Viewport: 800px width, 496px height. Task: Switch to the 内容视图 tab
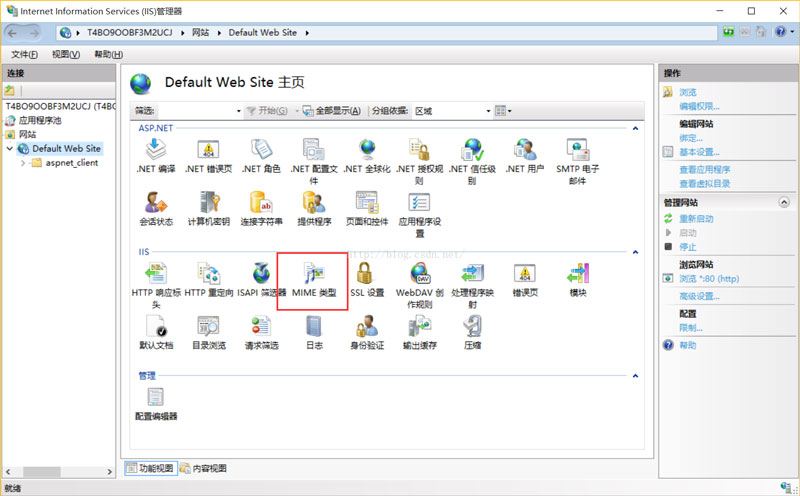pyautogui.click(x=204, y=468)
